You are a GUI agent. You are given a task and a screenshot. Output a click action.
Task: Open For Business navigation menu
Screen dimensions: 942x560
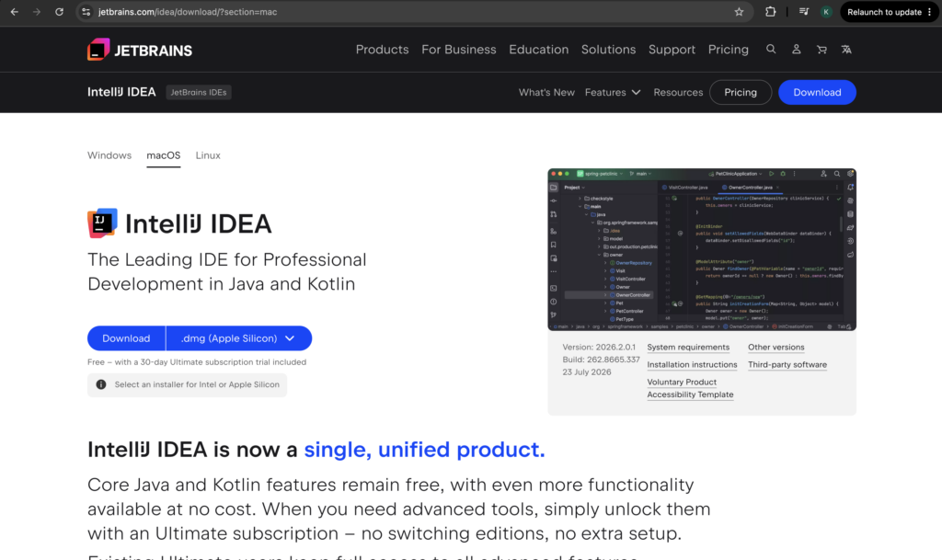(459, 50)
